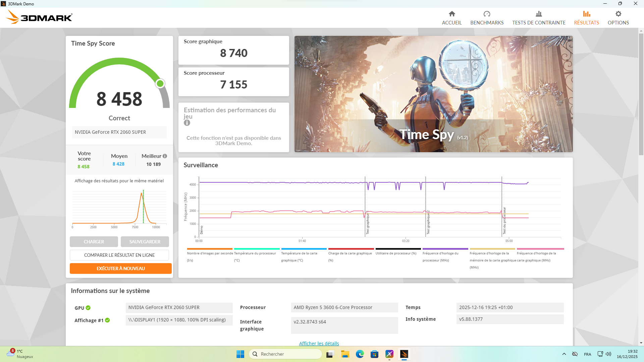Expand the Time Spy hero image
Viewport: 644px width, 362px height.
click(433, 94)
